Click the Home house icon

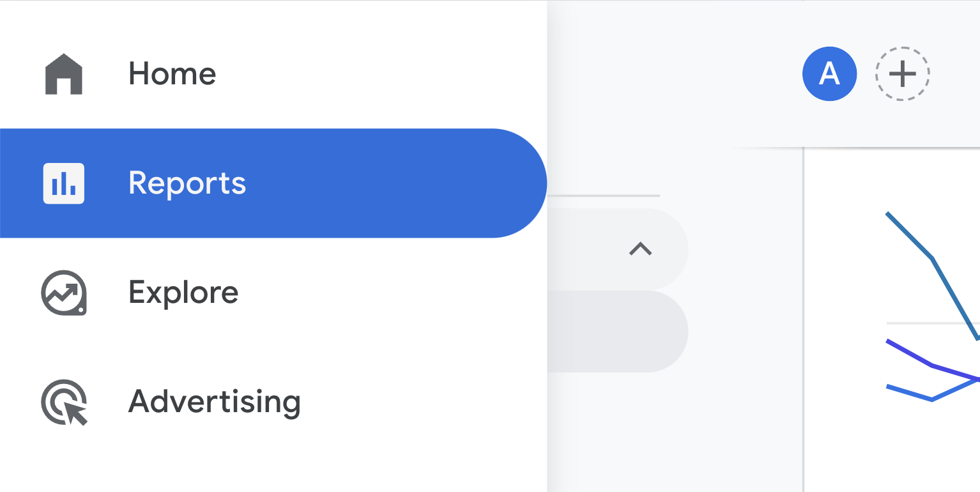coord(64,73)
